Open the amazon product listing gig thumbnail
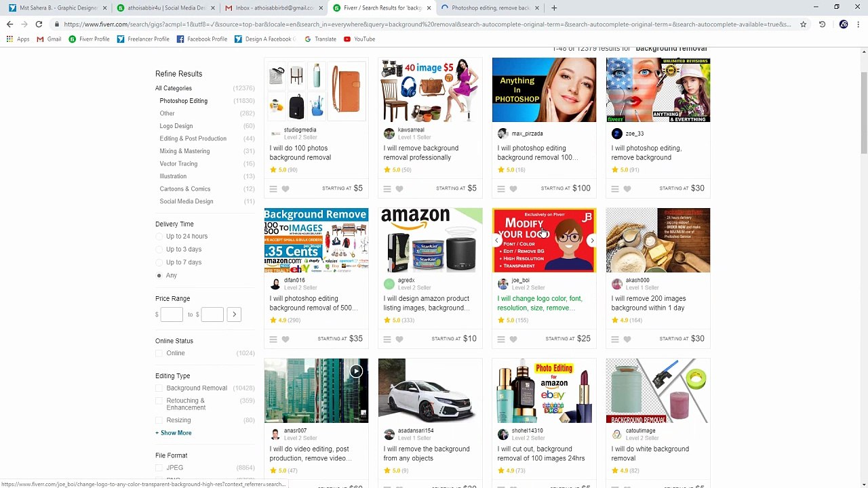The image size is (868, 488). tap(430, 241)
